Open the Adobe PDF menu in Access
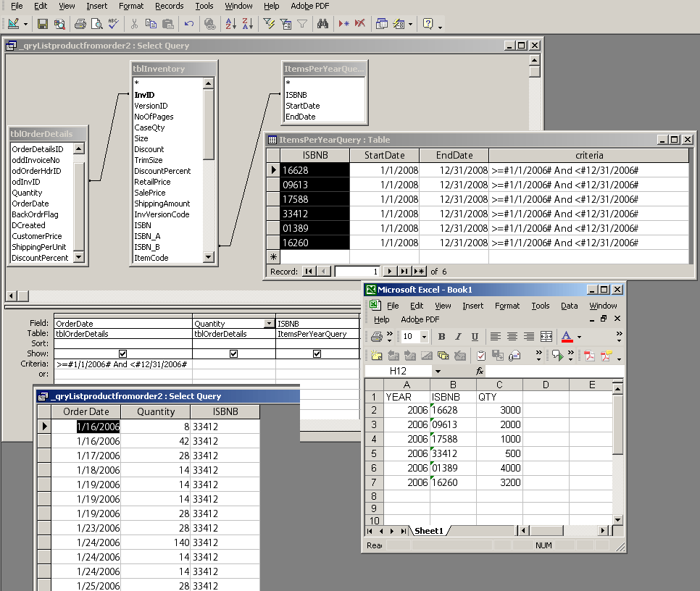Image resolution: width=700 pixels, height=591 pixels. 310,6
